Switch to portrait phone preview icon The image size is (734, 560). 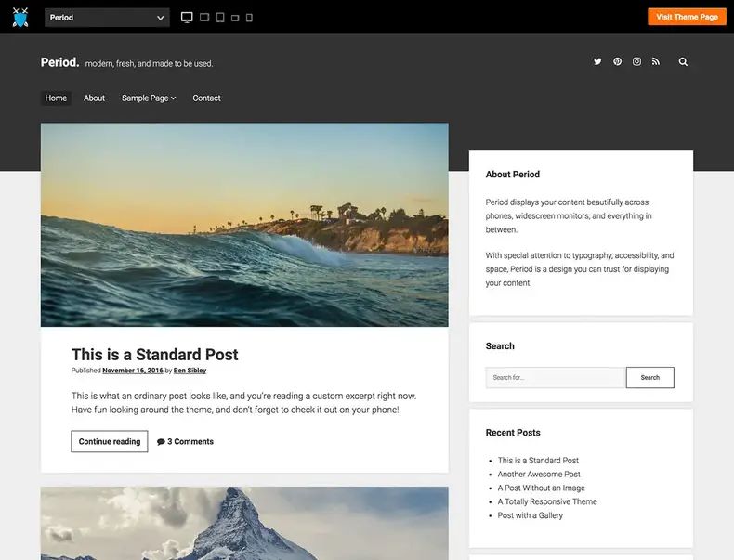coord(250,18)
